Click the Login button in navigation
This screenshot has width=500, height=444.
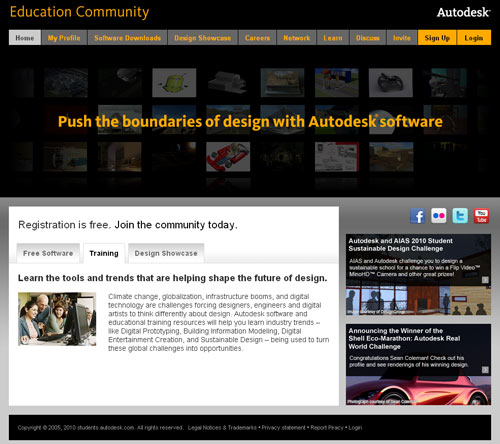474,38
